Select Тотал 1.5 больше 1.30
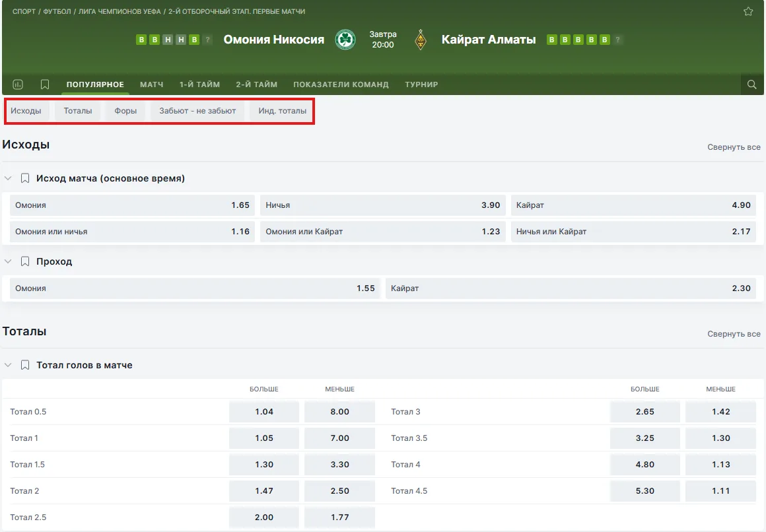 (x=263, y=465)
